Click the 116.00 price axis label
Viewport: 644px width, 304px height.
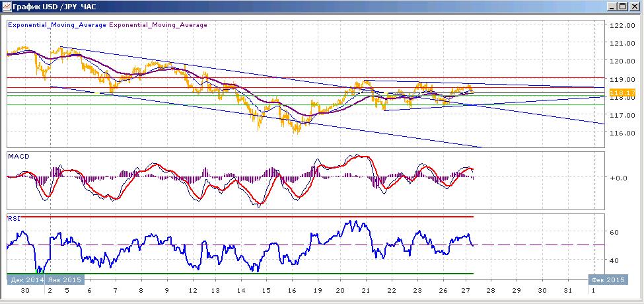pyautogui.click(x=623, y=133)
